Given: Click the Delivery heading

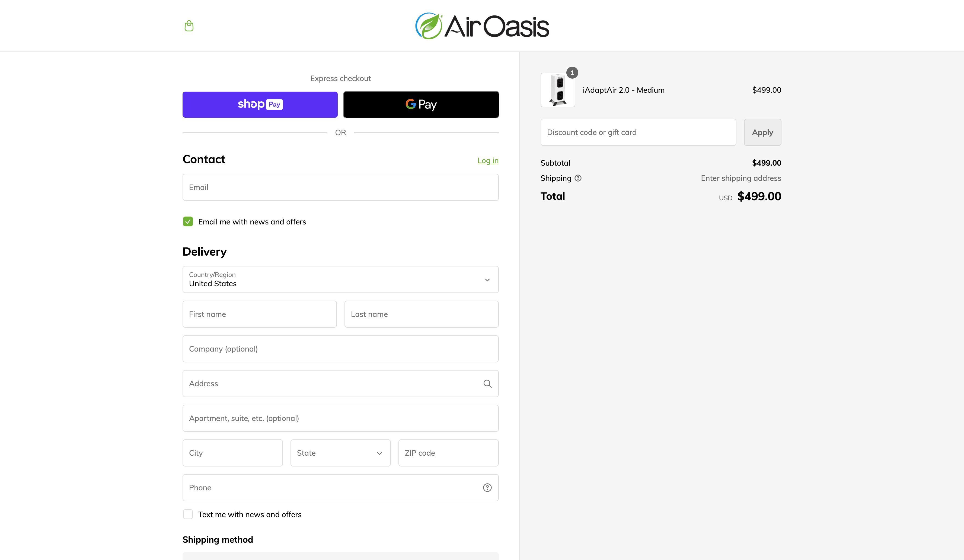Looking at the screenshot, I should pos(205,252).
